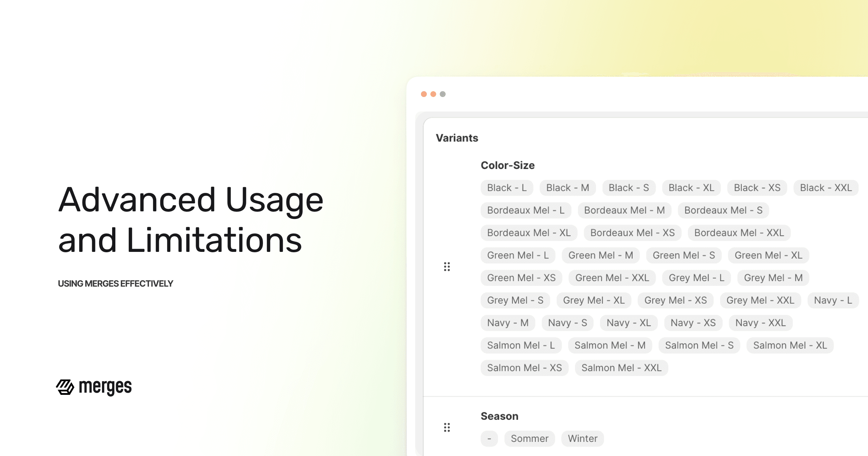Screen dimensions: 868x456
Task: Select the Black - XS variant tag
Action: (757, 188)
